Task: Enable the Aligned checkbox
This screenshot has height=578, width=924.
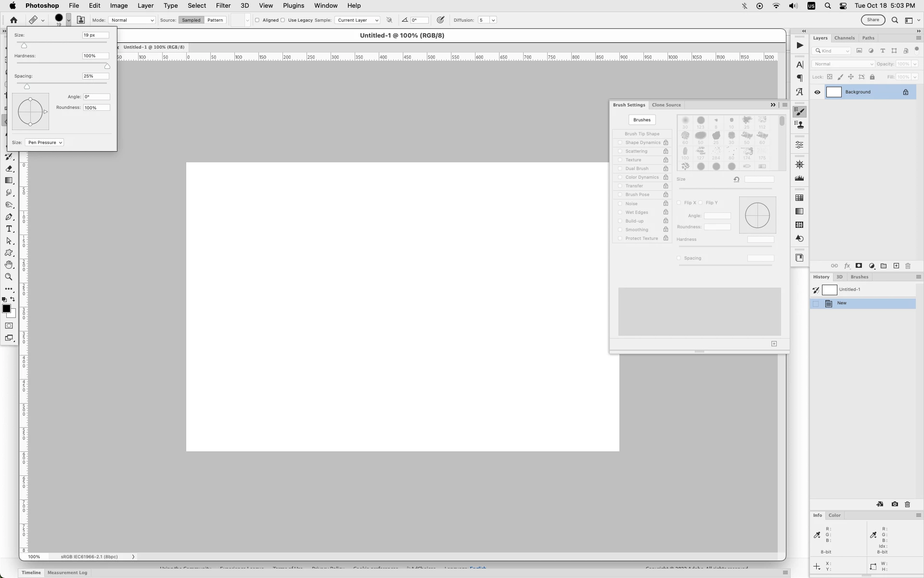Action: (x=257, y=20)
